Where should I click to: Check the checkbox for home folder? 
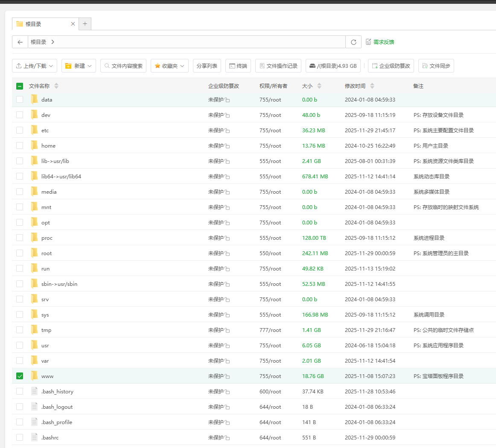coord(20,145)
